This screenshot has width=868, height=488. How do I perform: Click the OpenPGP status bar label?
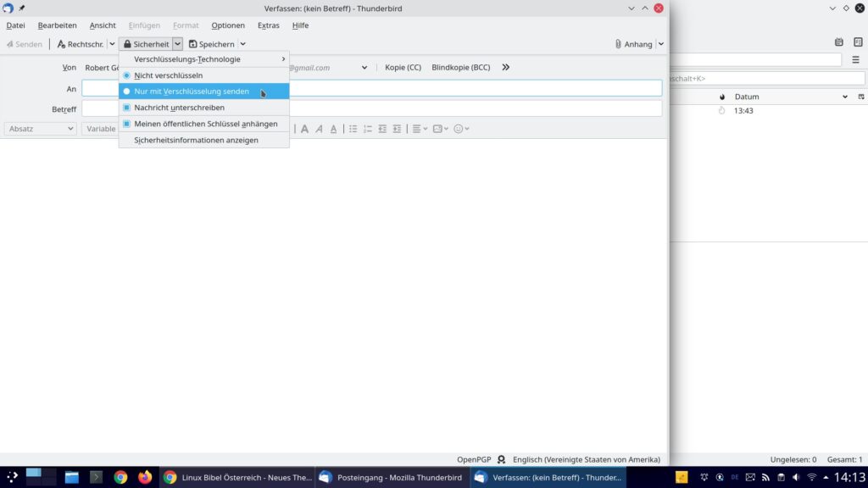[x=474, y=460]
